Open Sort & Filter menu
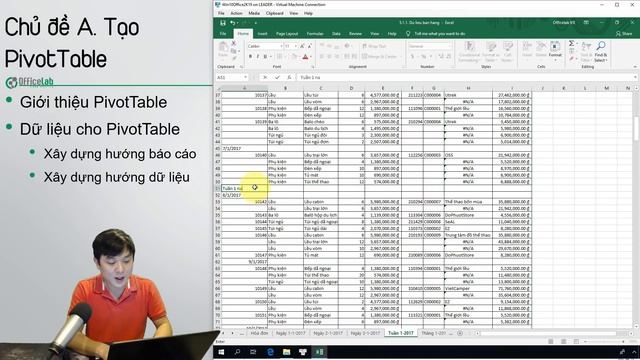This screenshot has width=640, height=360. (x=587, y=51)
